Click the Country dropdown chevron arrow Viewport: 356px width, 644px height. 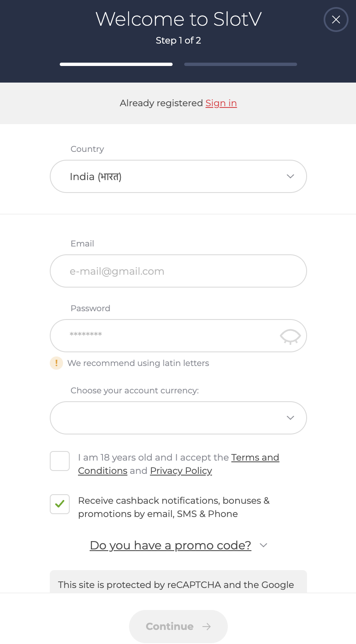pyautogui.click(x=290, y=176)
